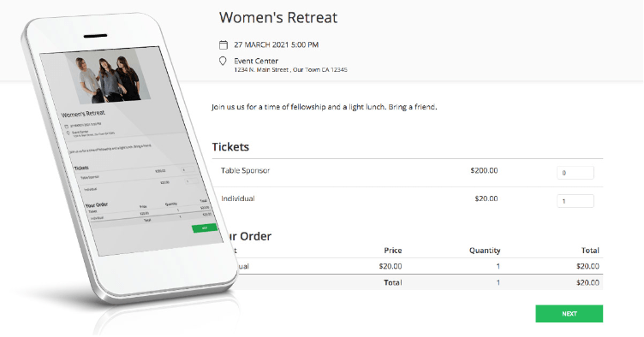Click the $200.00 Table Sponsor price

pos(484,170)
